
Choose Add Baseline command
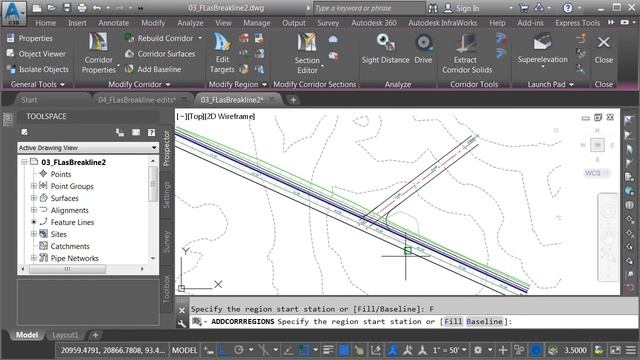pos(153,69)
